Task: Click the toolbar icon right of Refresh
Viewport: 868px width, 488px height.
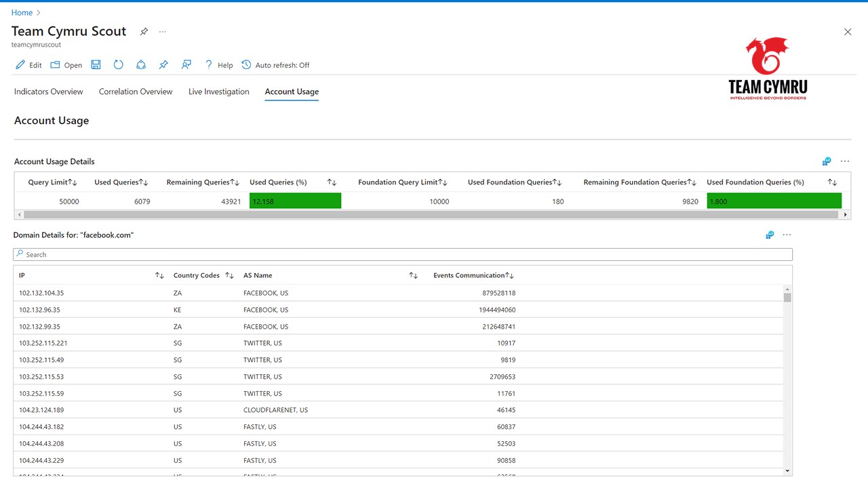Action: (x=141, y=64)
